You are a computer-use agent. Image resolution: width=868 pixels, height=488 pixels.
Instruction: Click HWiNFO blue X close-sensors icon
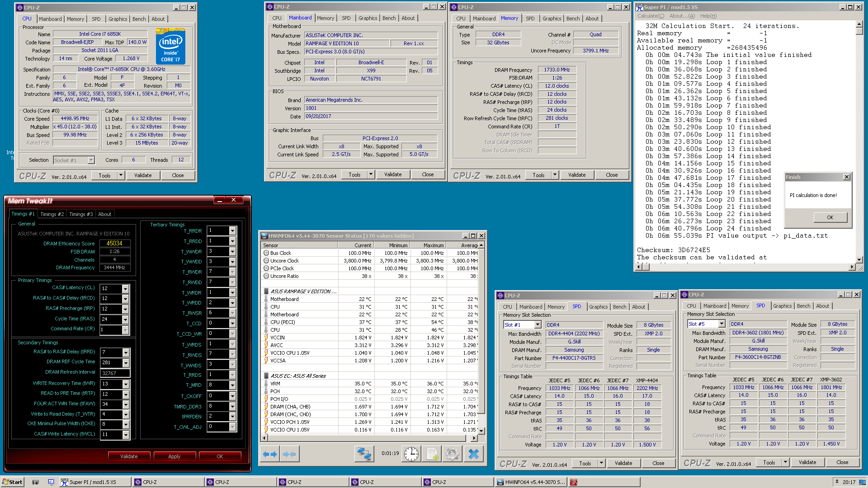473,454
